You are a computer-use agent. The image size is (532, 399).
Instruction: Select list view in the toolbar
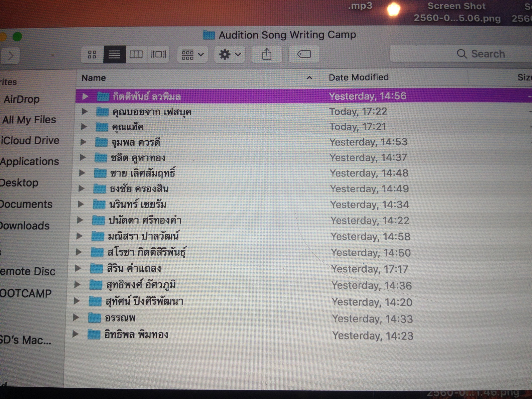(x=114, y=55)
